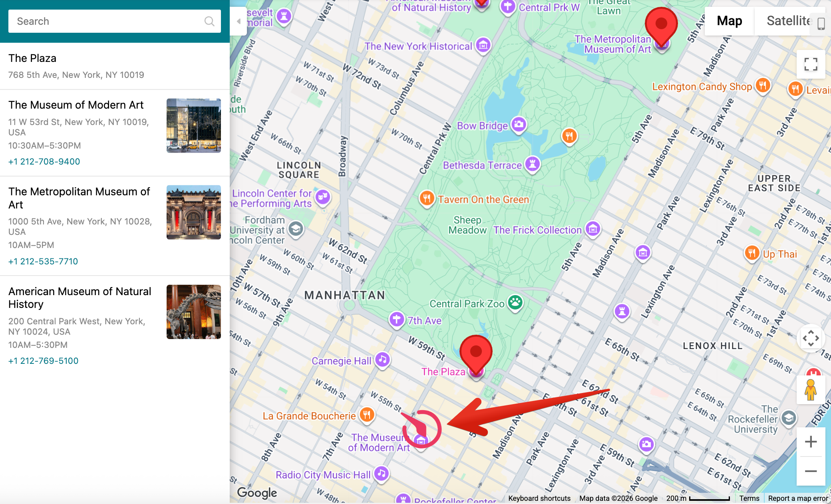831x504 pixels.
Task: Click the Central Park Zoo map label
Action: pyautogui.click(x=467, y=304)
